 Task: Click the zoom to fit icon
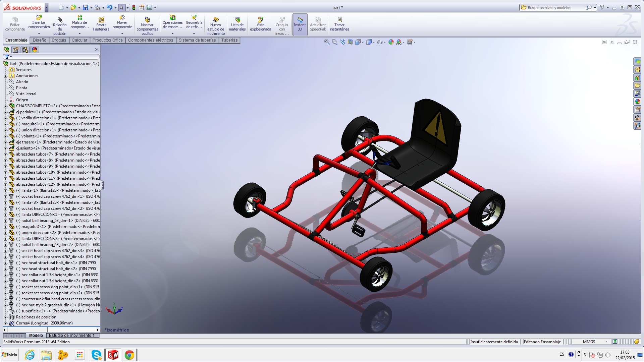pos(327,42)
